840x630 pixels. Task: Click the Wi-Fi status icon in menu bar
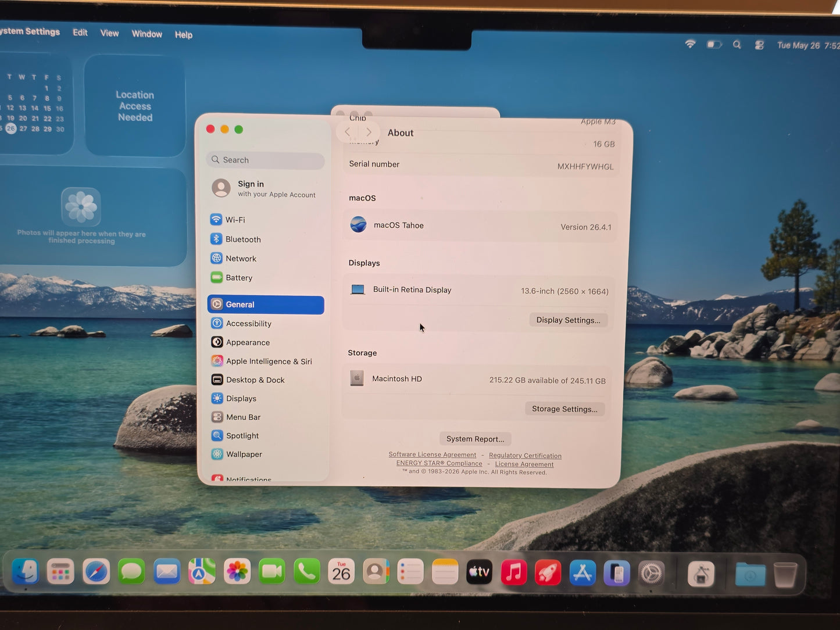point(690,44)
